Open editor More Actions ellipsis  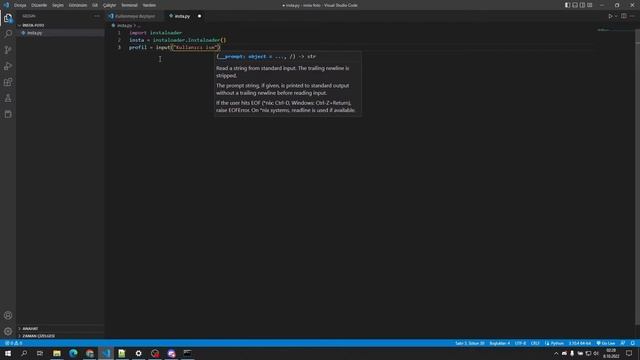(632, 16)
